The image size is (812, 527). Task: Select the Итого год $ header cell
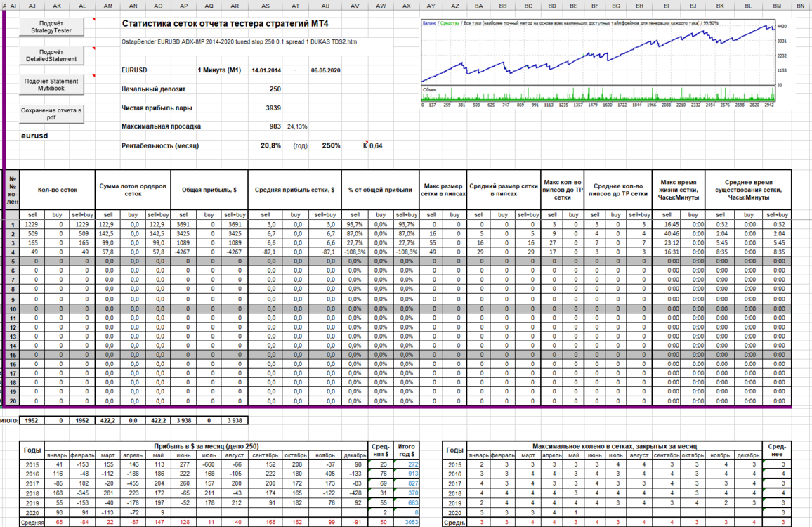click(x=407, y=450)
